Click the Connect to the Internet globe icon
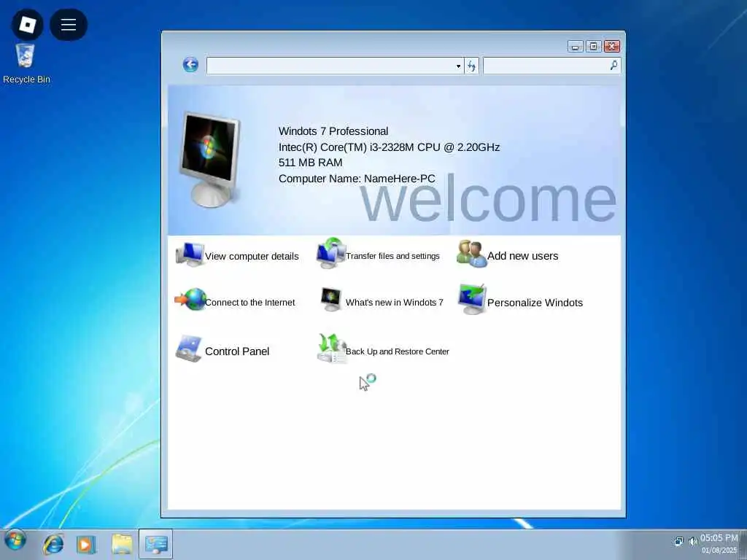 (190, 300)
